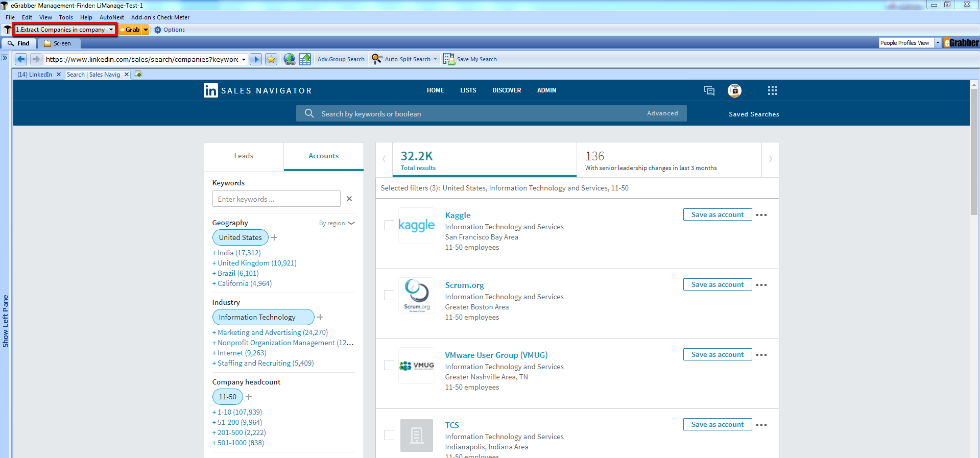Open the Grab button dropdown arrow
Image resolution: width=980 pixels, height=458 pixels.
point(146,30)
